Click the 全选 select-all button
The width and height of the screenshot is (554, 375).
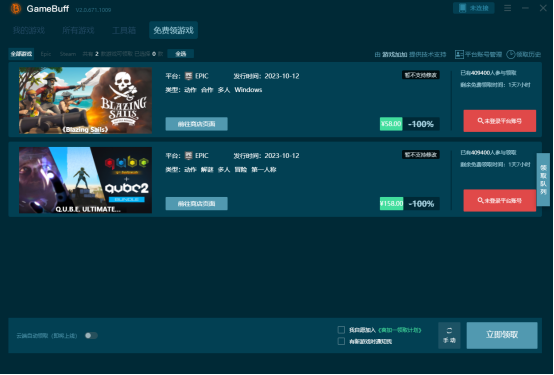[x=181, y=54]
